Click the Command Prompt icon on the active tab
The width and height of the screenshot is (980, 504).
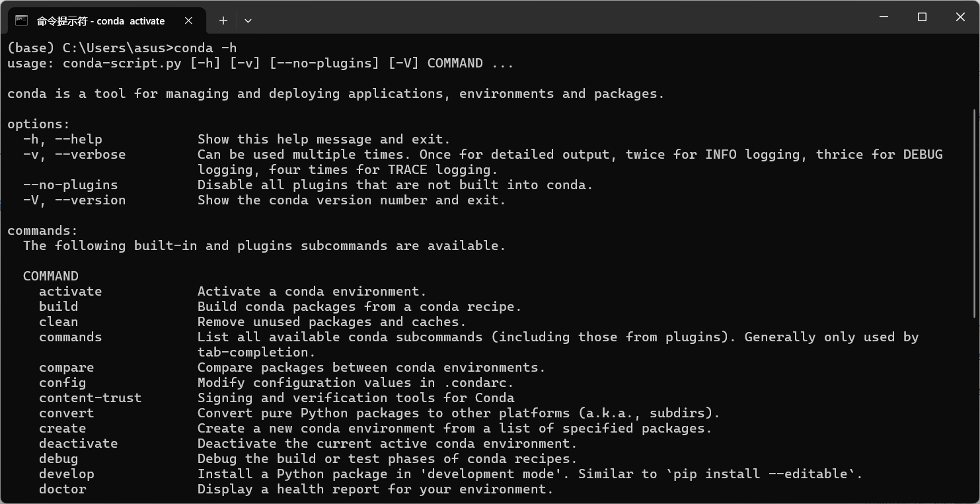[x=22, y=21]
